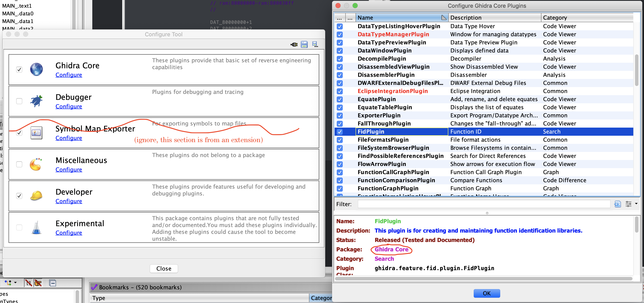This screenshot has width=644, height=303.
Task: Select the EclipseIntegrationPlugin row
Action: coord(484,91)
